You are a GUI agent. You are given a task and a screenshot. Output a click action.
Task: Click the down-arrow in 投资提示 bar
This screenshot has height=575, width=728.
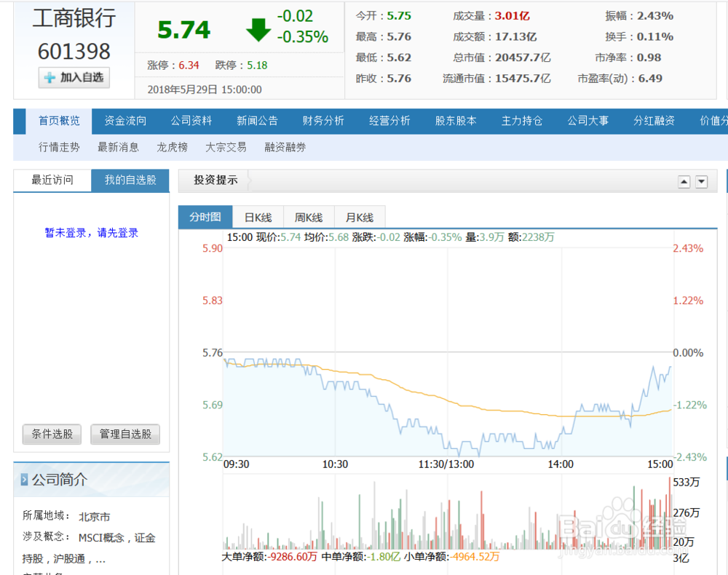pos(702,182)
